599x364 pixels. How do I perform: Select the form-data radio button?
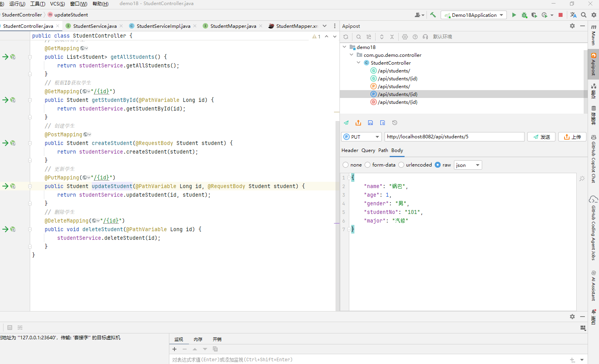click(367, 165)
